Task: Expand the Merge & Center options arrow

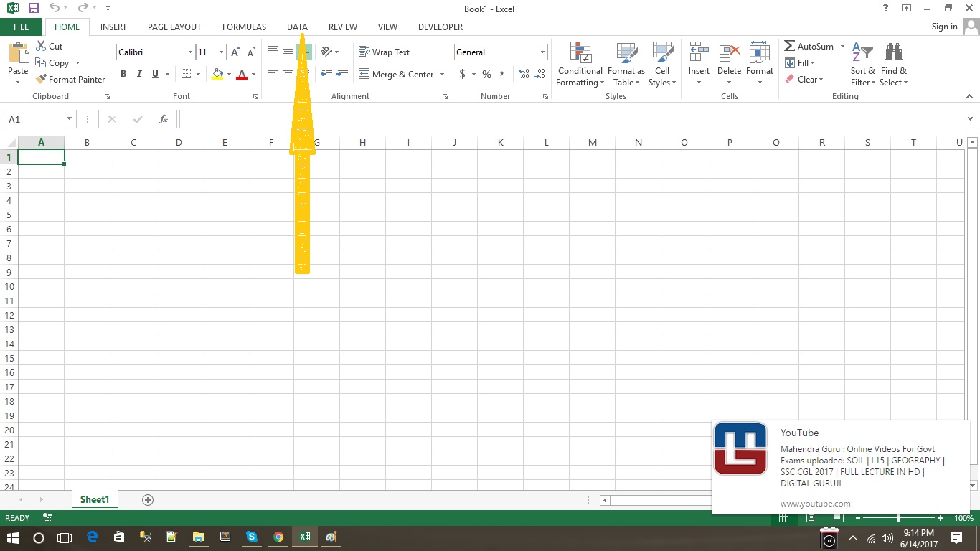Action: (x=442, y=74)
